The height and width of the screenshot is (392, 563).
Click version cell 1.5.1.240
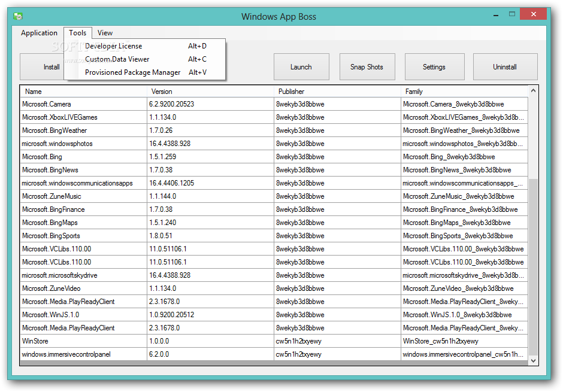[210, 223]
